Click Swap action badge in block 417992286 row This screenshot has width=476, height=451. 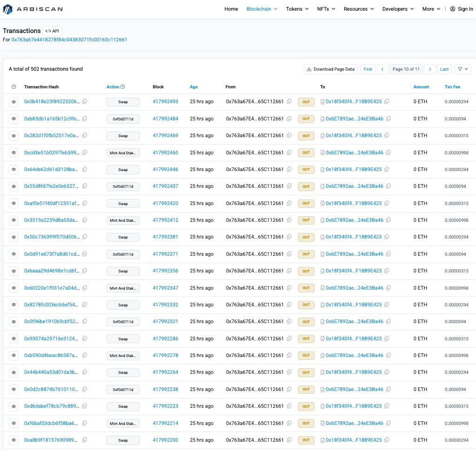click(123, 339)
